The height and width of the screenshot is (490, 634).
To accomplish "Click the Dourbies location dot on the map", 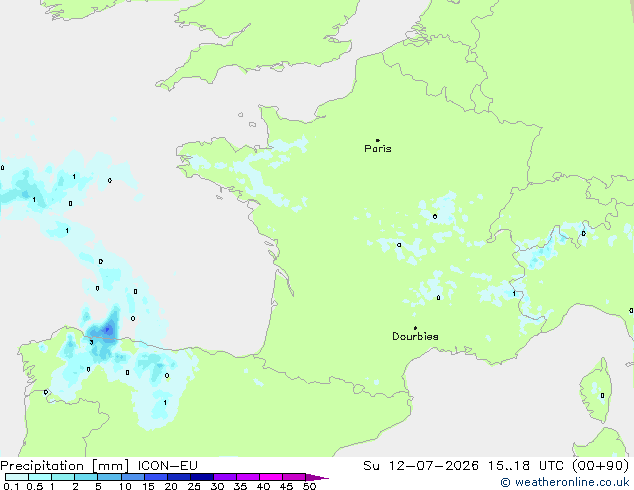I will point(415,328).
